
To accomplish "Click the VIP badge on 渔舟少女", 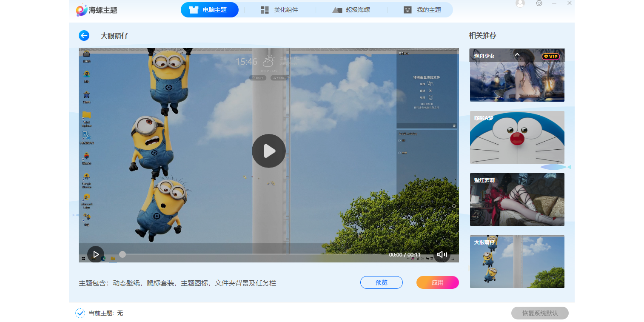I will [x=550, y=57].
